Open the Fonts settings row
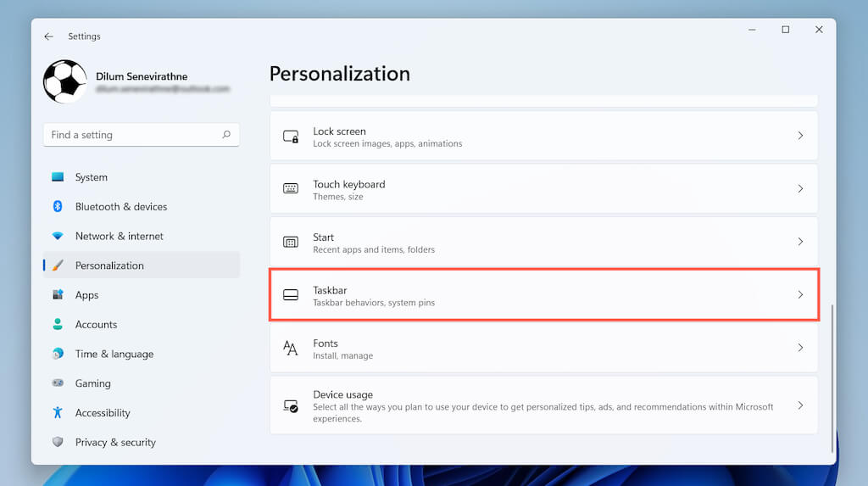Viewport: 868px width, 486px height. tap(543, 348)
